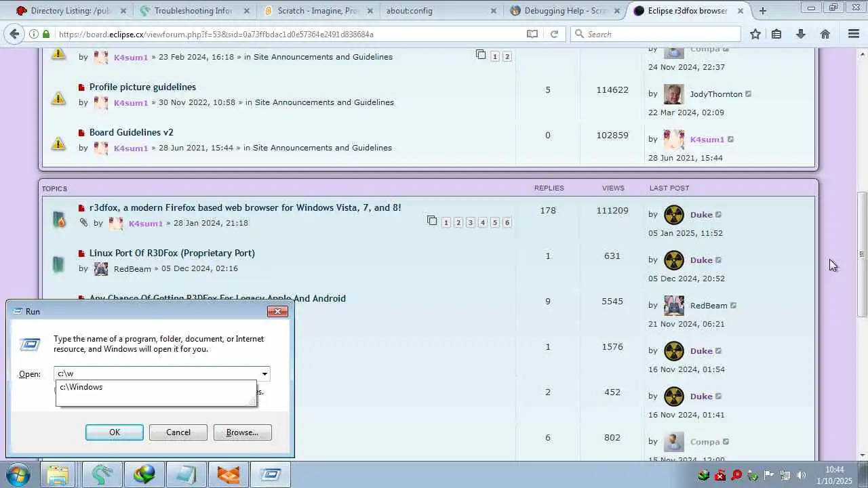Viewport: 868px width, 488px height.
Task: Open Windows Explorer from the taskbar
Action: tap(58, 474)
